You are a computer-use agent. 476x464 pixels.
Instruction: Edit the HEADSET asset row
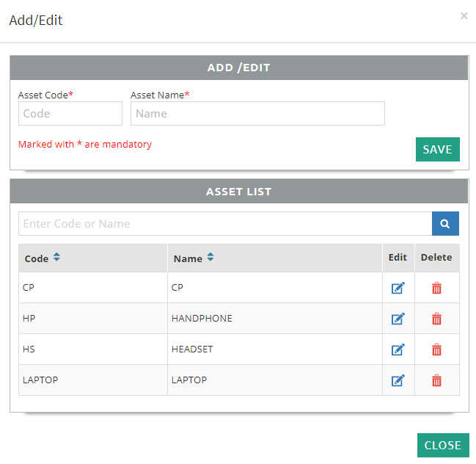398,349
